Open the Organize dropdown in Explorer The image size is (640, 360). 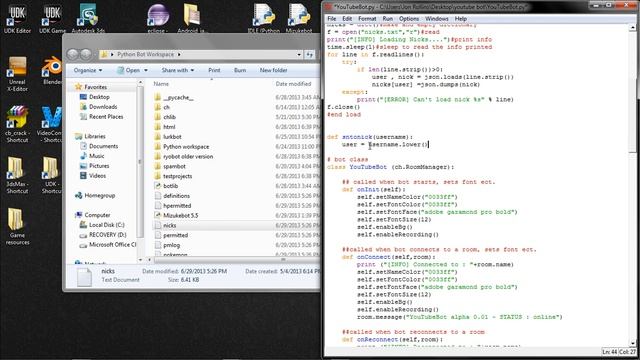88,70
